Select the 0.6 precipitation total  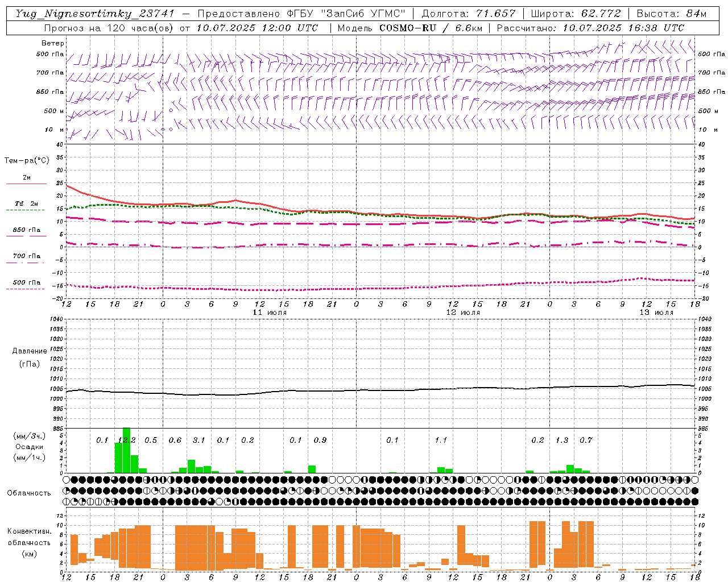point(175,440)
